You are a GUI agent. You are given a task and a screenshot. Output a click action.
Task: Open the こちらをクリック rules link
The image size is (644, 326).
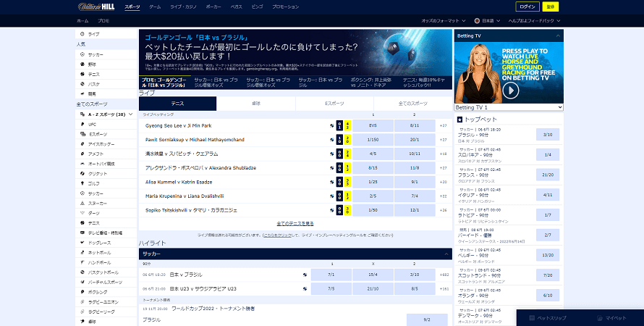coord(277,235)
